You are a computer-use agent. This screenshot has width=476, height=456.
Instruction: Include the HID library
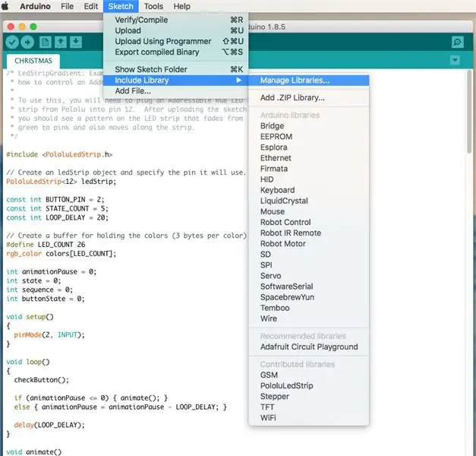(x=308, y=179)
